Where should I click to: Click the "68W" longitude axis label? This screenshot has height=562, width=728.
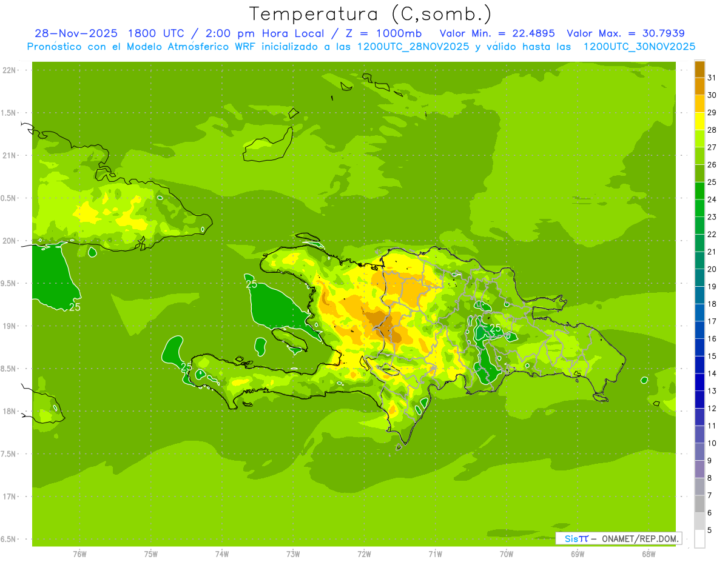(x=649, y=554)
